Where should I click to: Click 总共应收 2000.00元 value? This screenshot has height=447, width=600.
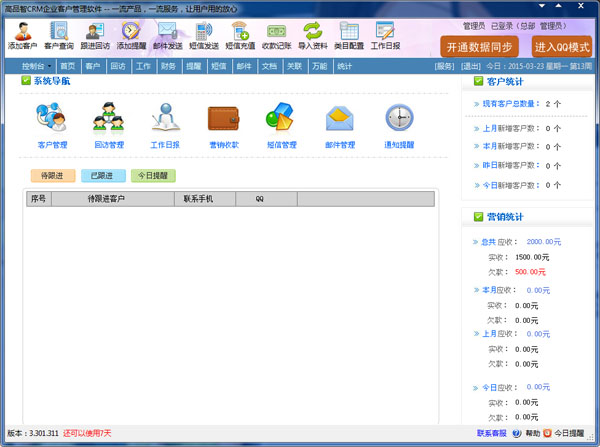tap(543, 242)
